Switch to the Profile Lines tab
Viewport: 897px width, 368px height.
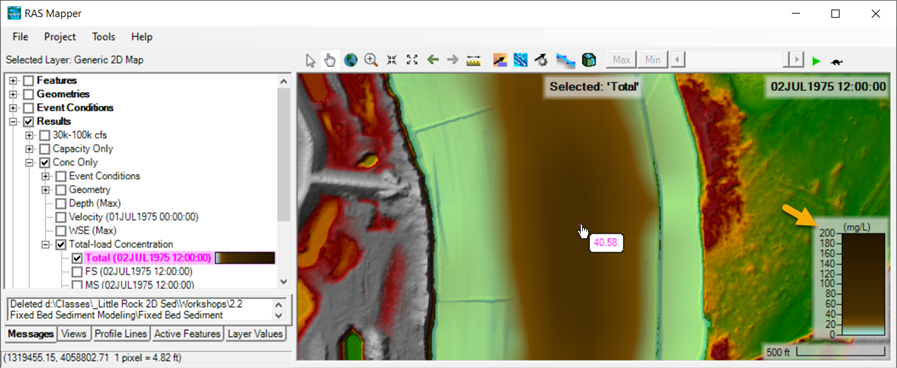click(121, 334)
